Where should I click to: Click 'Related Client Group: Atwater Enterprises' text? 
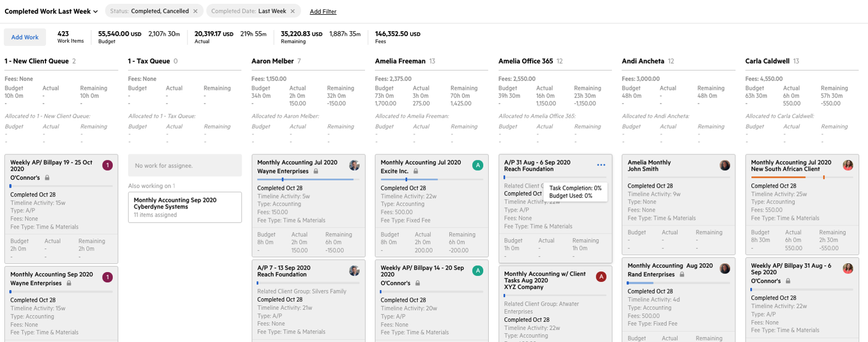click(541, 308)
